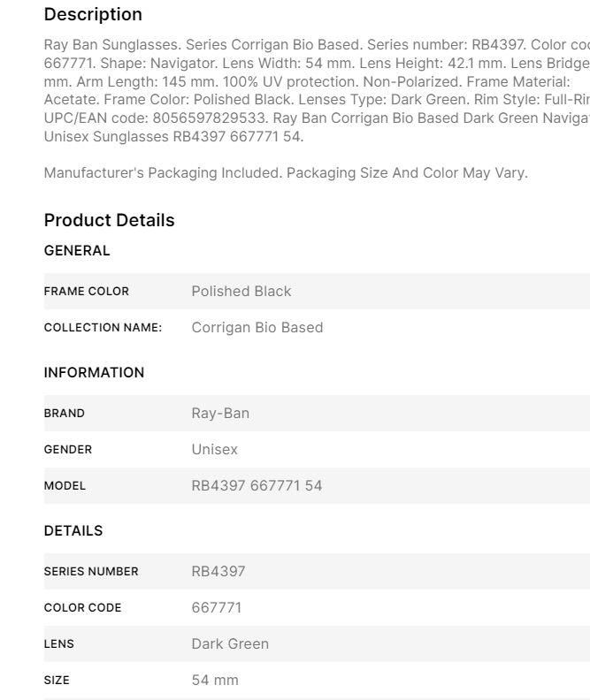The image size is (590, 700).
Task: Click the DETAILS section heading
Action: tap(73, 530)
